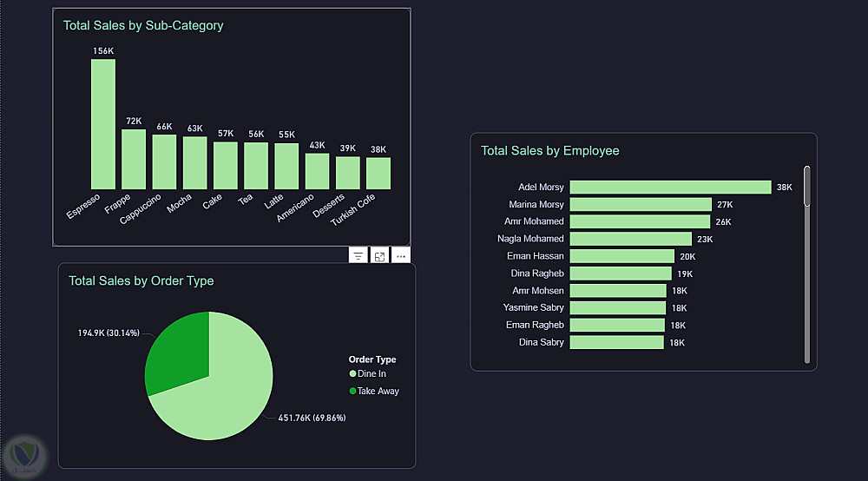Screen dimensions: 868x481
Task: Click the Americano sales bar
Action: [317, 172]
